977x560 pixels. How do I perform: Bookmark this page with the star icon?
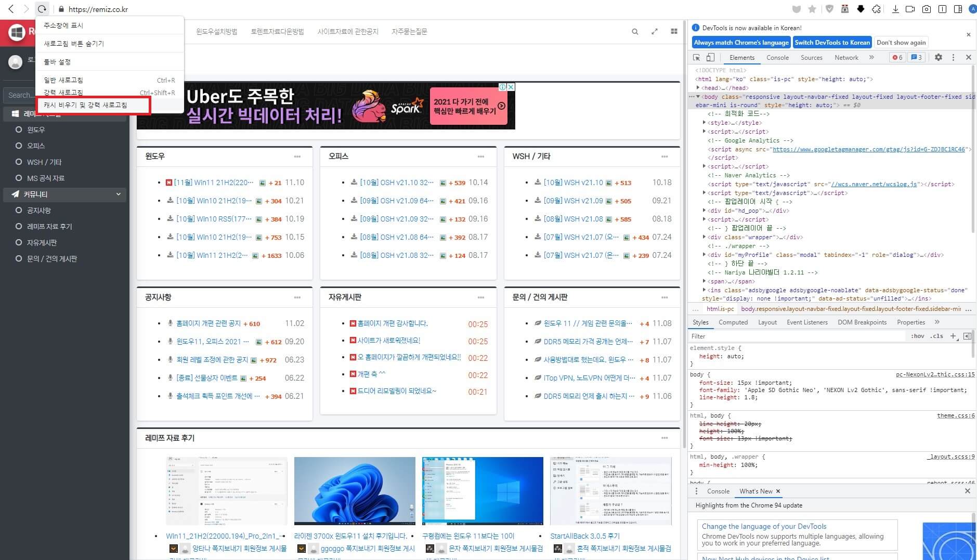click(x=812, y=9)
